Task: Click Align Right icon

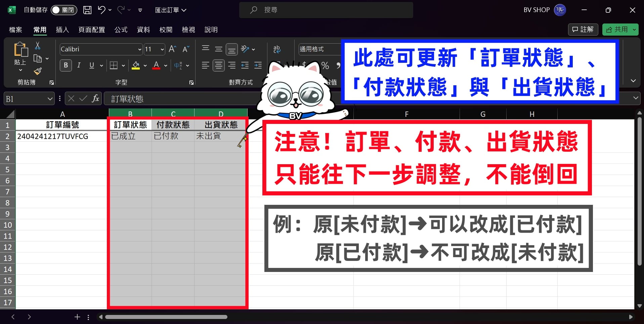Action: point(232,65)
